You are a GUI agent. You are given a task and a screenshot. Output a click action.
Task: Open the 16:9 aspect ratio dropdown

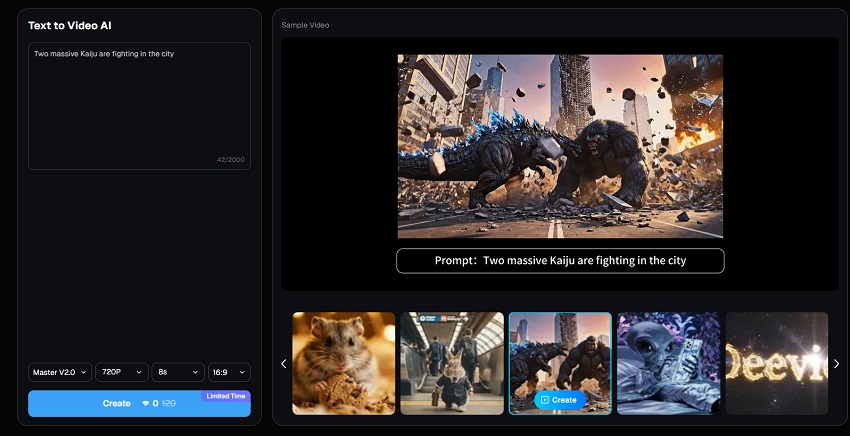[229, 373]
